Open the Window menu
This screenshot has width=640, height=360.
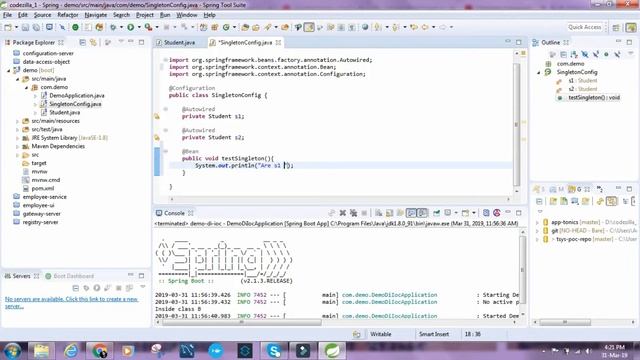(x=187, y=15)
